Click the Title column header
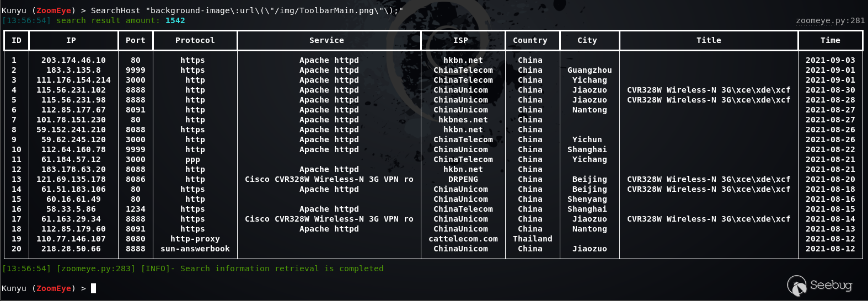This screenshot has width=868, height=301. [709, 40]
